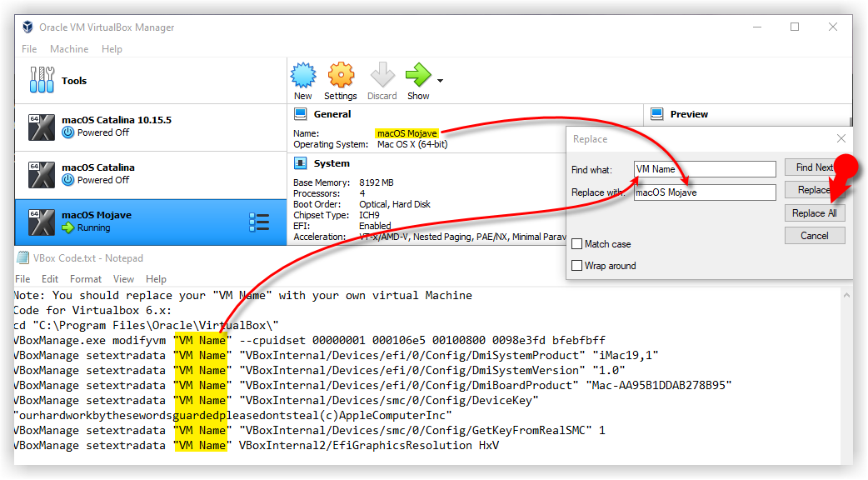Select the Tools wrench icon

click(x=42, y=80)
